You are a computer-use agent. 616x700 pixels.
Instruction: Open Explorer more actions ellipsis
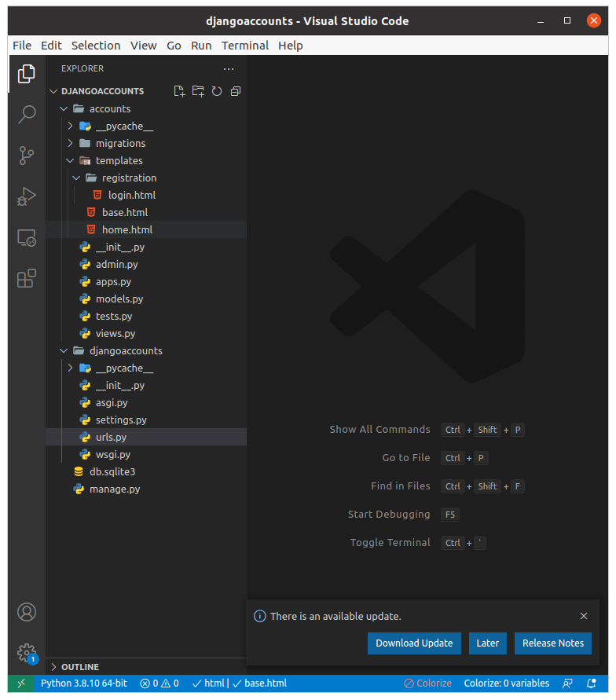coord(229,69)
